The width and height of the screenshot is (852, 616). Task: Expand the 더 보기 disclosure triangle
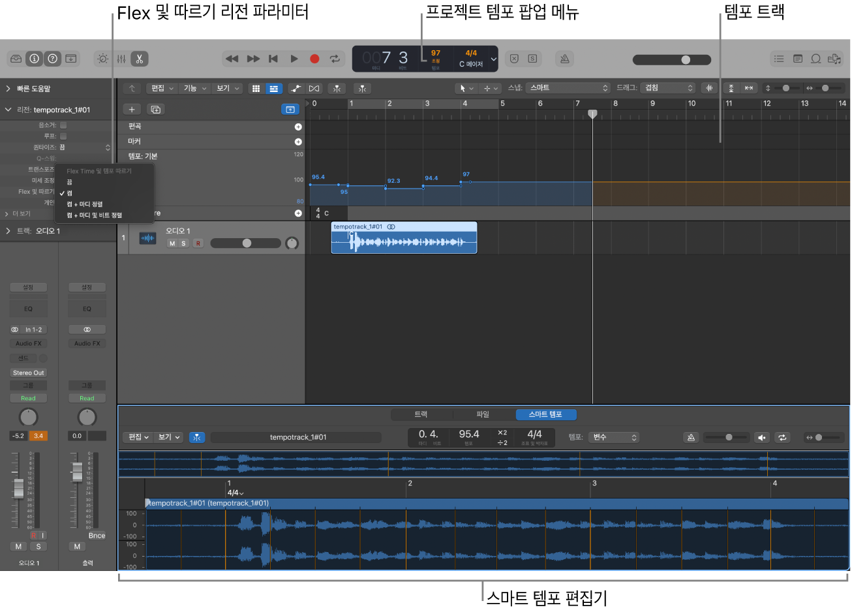click(7, 213)
